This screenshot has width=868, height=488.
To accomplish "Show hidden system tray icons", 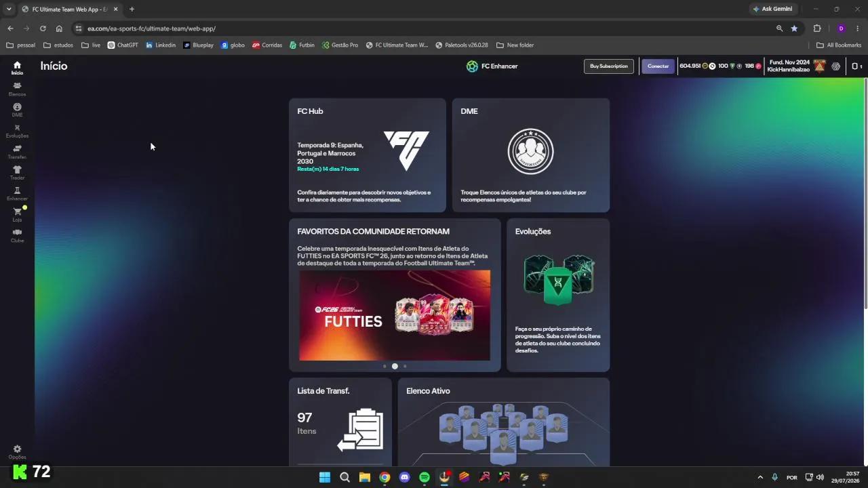I will point(760,477).
